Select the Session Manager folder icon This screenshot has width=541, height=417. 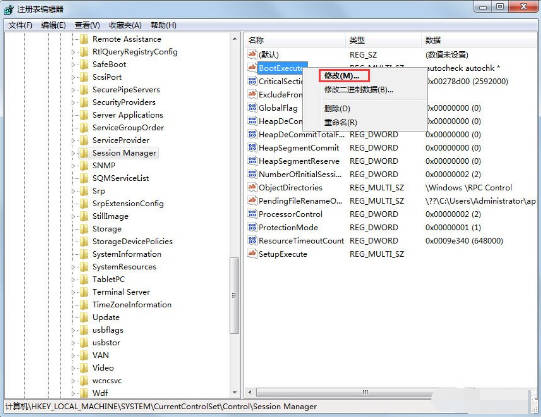[84, 153]
